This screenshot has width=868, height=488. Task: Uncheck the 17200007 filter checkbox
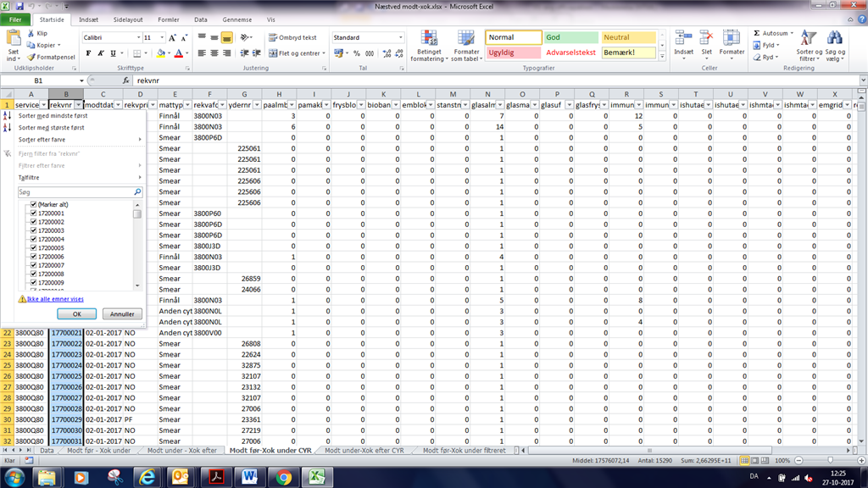coord(33,265)
